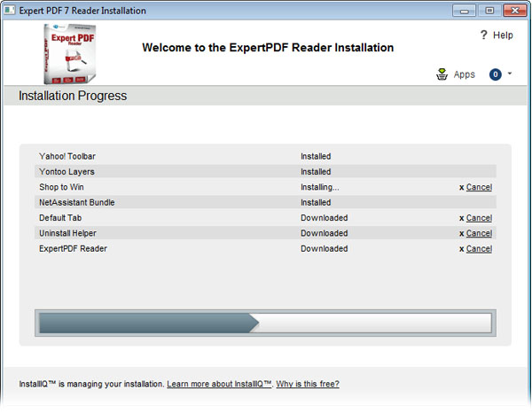The image size is (532, 413).
Task: Click the Welcome to ExpertPDF Reader heading
Action: 268,48
